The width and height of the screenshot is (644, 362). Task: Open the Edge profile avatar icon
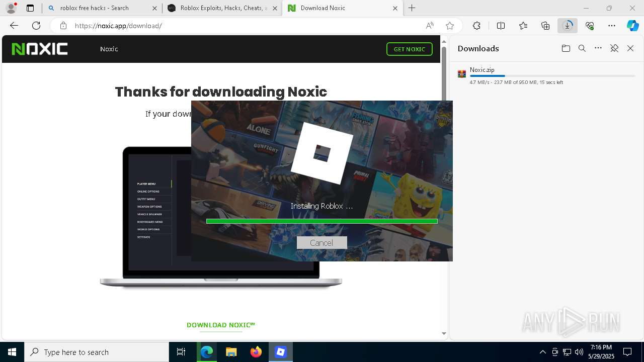[x=11, y=8]
